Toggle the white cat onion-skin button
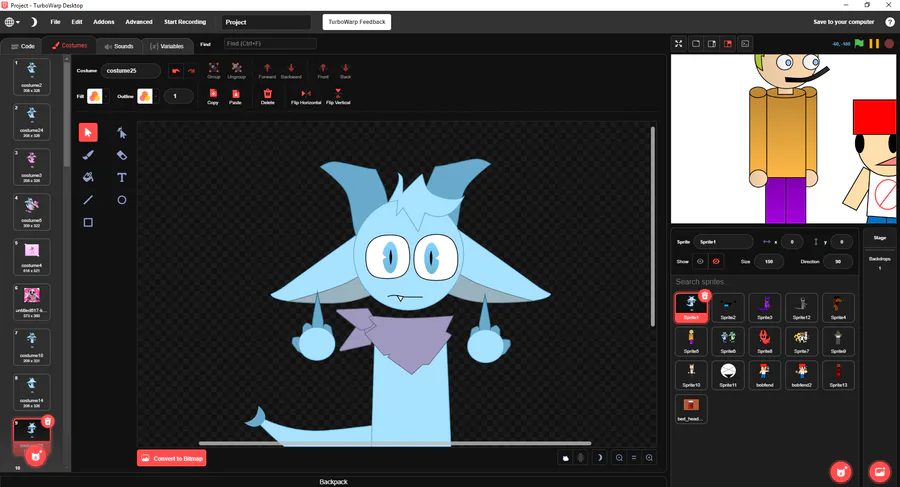 coord(565,458)
